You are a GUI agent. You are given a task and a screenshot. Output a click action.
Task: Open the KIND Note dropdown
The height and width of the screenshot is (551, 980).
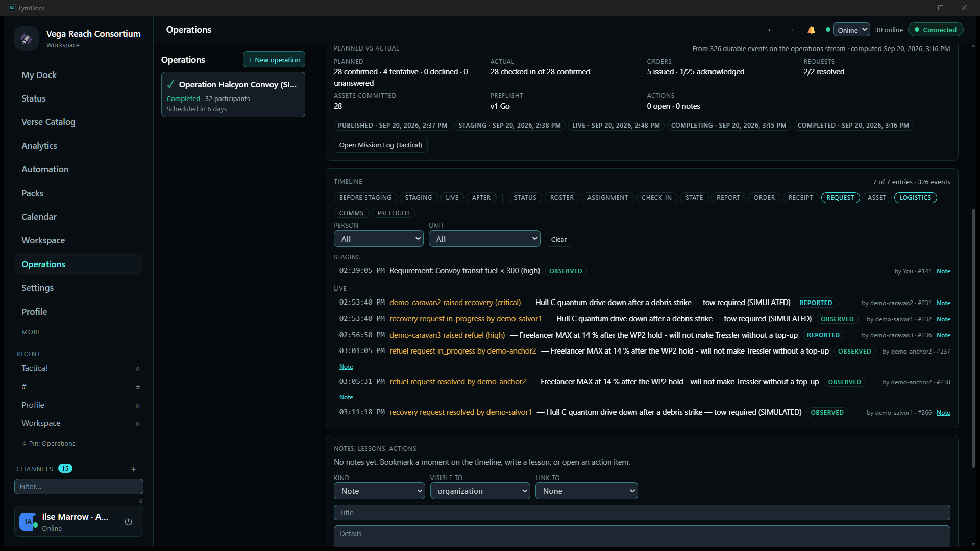point(379,491)
